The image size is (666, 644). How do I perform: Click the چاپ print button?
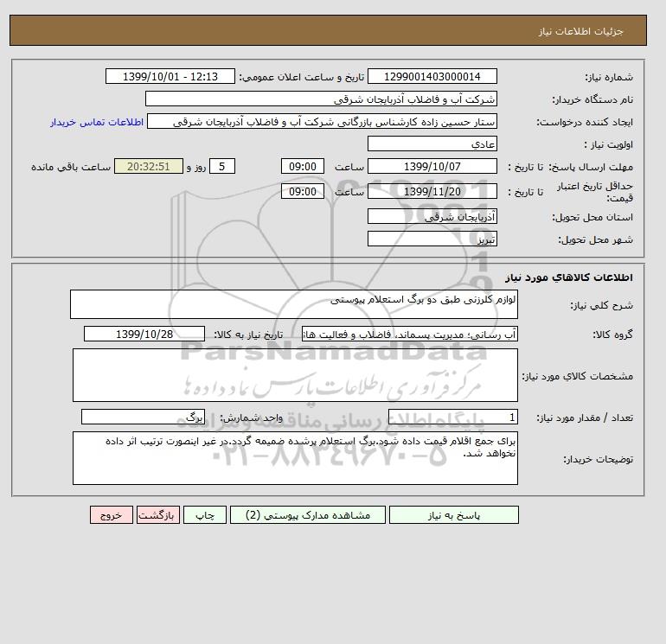[x=205, y=514]
